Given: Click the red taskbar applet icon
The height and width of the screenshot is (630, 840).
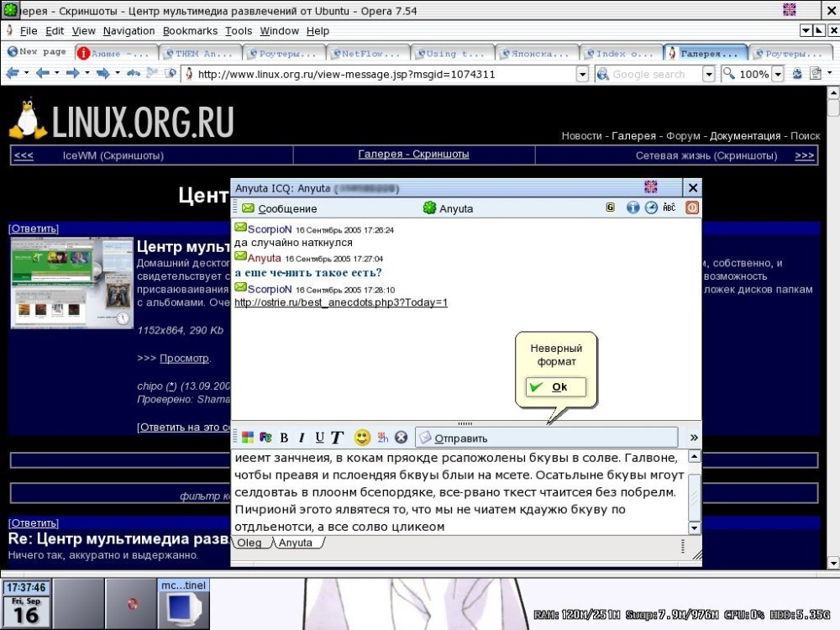Looking at the screenshot, I should (x=133, y=604).
